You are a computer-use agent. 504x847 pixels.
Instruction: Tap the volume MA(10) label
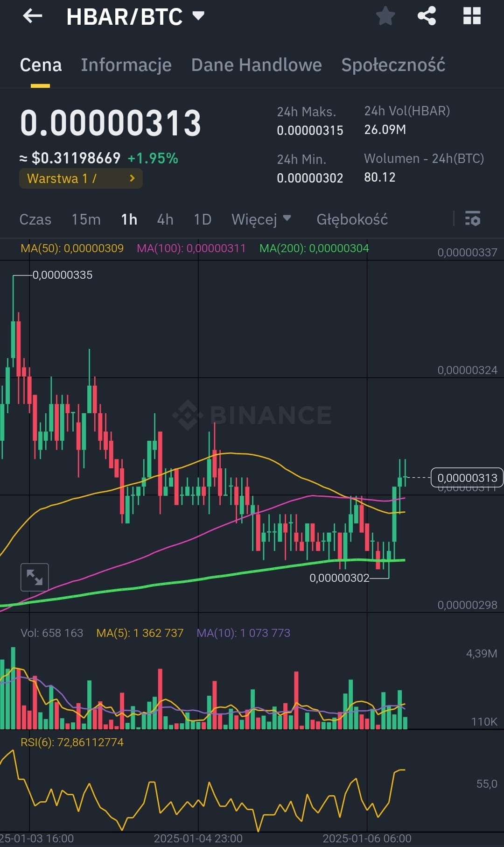point(243,633)
